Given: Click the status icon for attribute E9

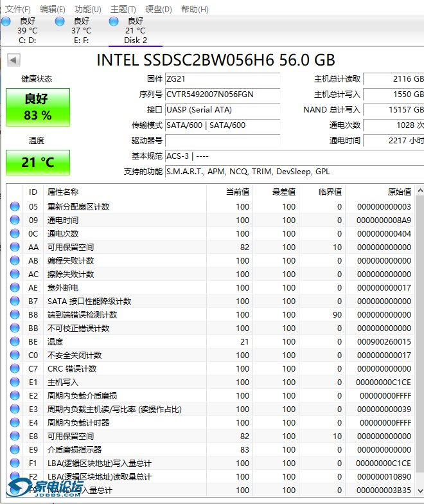Looking at the screenshot, I should point(15,449).
